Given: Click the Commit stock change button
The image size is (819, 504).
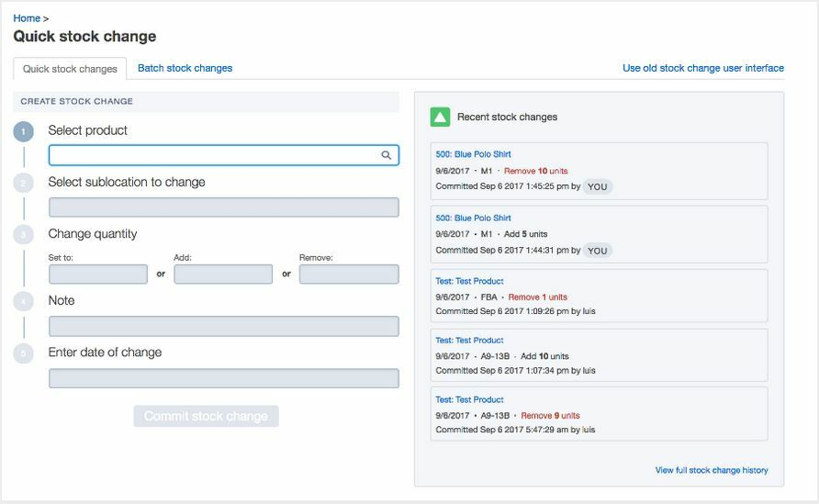Looking at the screenshot, I should pyautogui.click(x=206, y=416).
